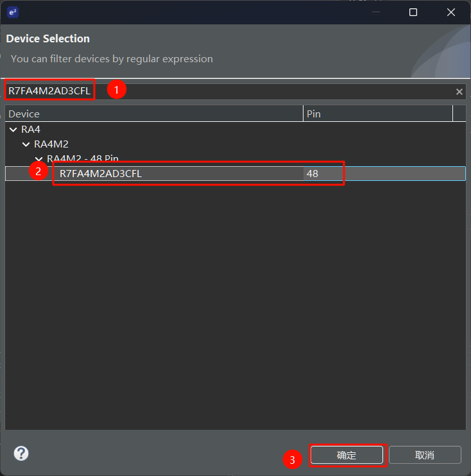The width and height of the screenshot is (471, 476).
Task: Collapse the RA4M2 tree node
Action: 26,144
